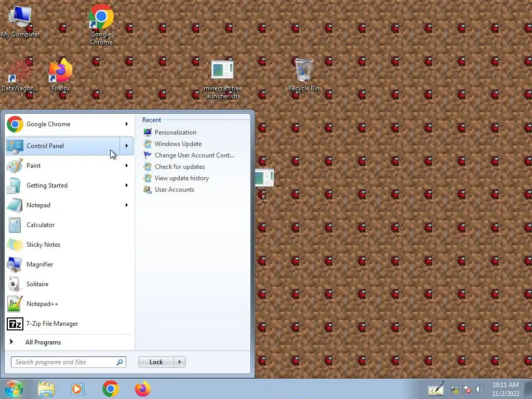
Task: Launch Notepad from Start menu
Action: tap(63, 205)
